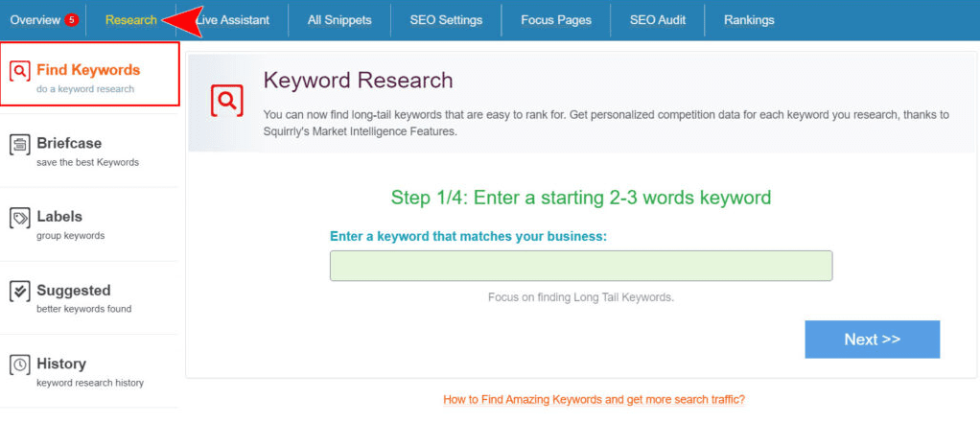Image resolution: width=980 pixels, height=423 pixels.
Task: Open the SEO Audit tab
Action: pos(657,20)
